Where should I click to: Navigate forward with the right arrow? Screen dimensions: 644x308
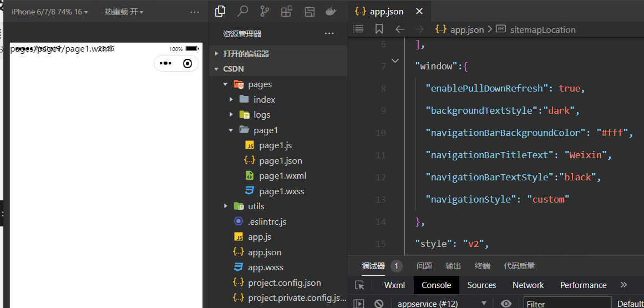tap(419, 29)
